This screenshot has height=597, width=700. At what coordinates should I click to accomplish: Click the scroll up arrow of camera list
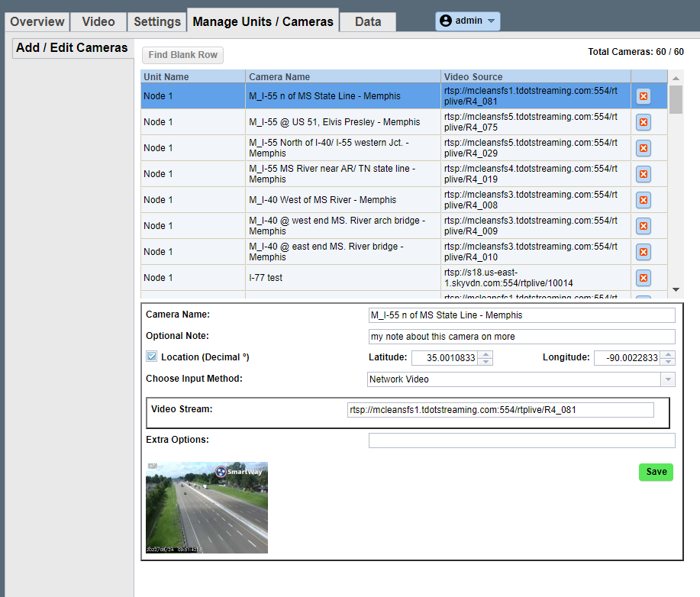[676, 78]
